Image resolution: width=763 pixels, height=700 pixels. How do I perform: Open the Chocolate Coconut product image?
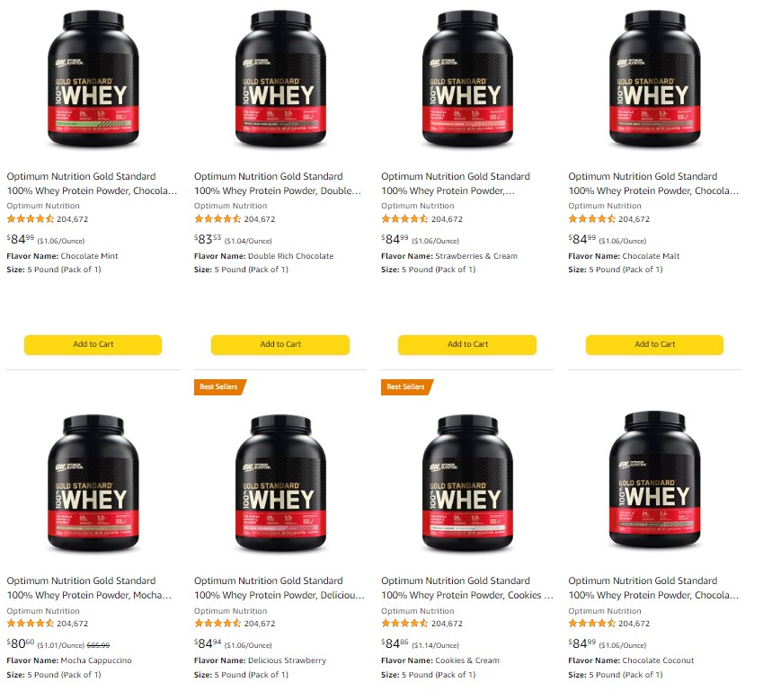[x=654, y=481]
